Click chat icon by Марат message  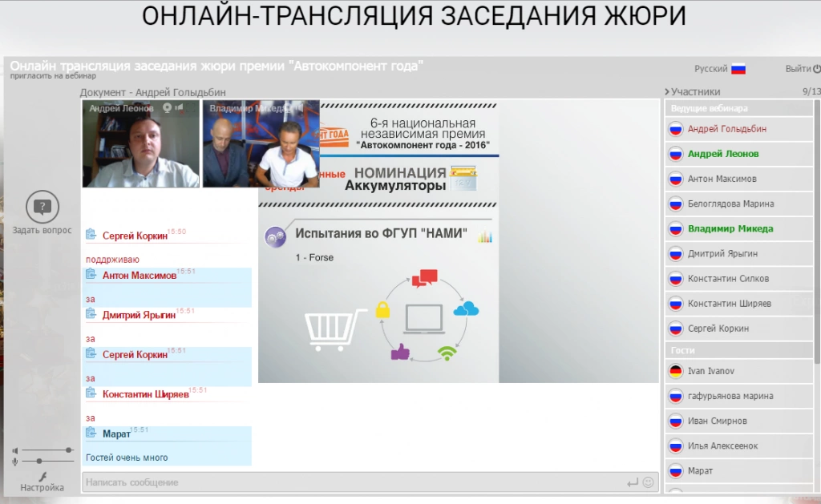[91, 433]
